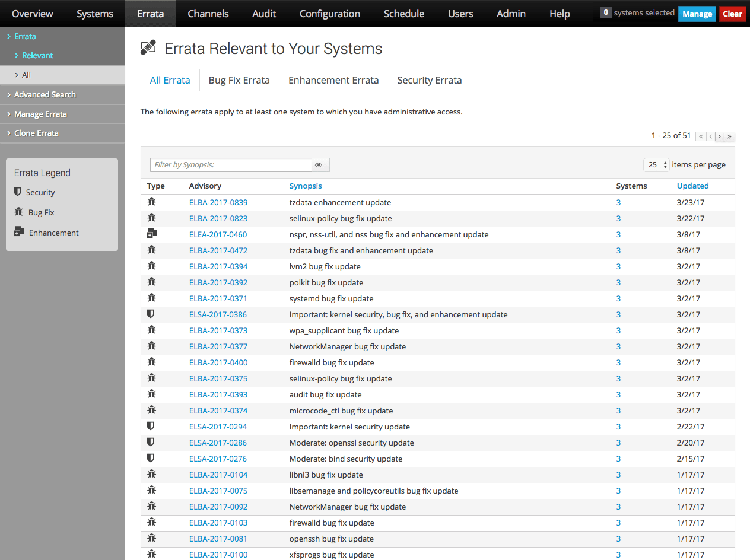
Task: Select Relevant in the sidebar
Action: 62,55
